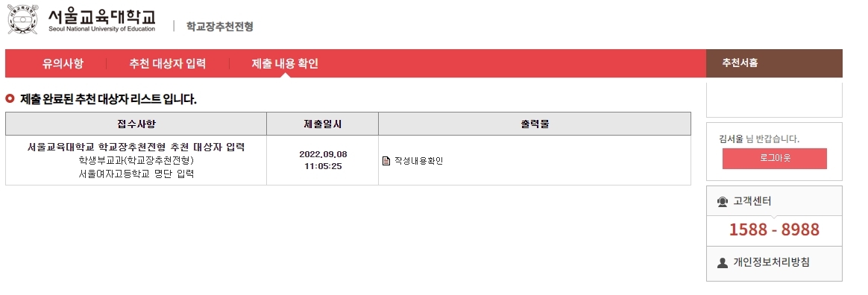This screenshot has width=868, height=295.
Task: Click the document icon beside 작성내용확인
Action: [x=386, y=161]
